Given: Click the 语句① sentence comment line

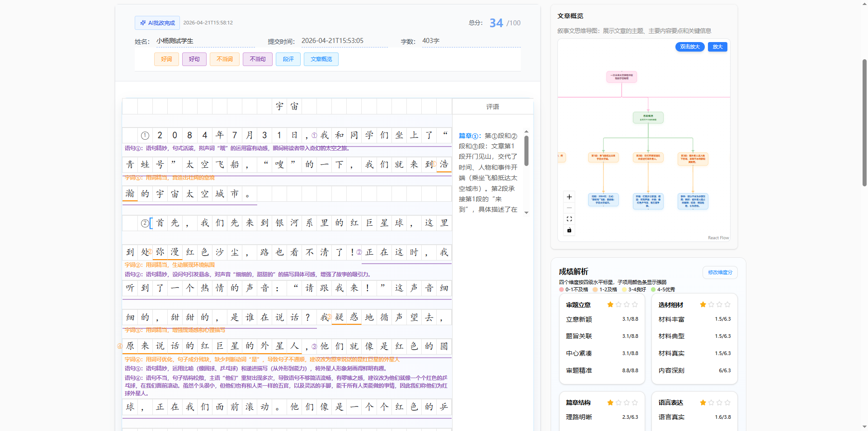Looking at the screenshot, I should [x=237, y=148].
